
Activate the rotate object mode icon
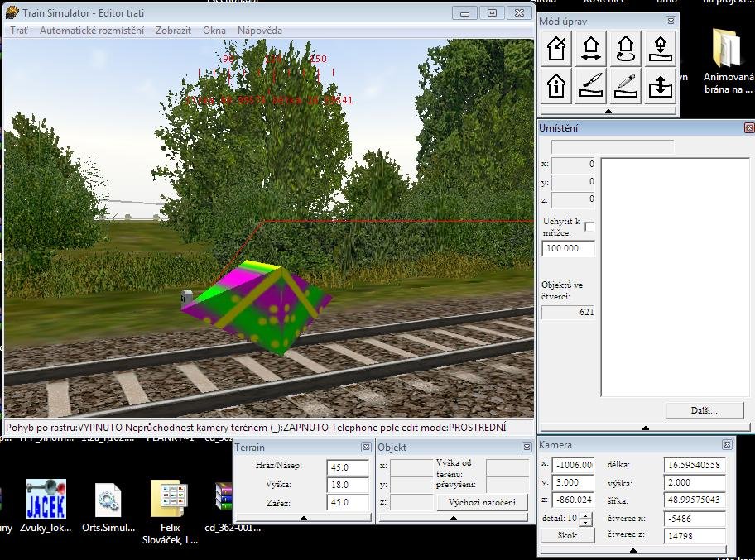tap(626, 49)
